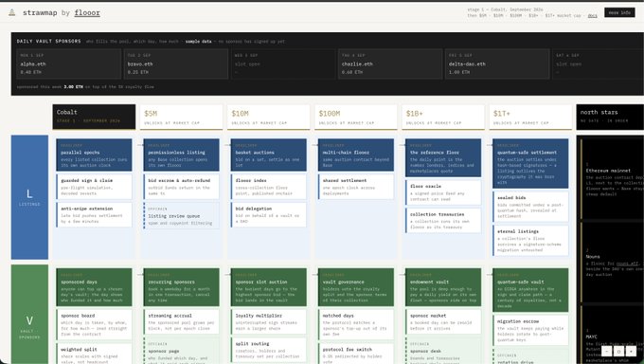The image size is (644, 364).
Task: Open the sponsored days headliner card
Action: point(94,287)
